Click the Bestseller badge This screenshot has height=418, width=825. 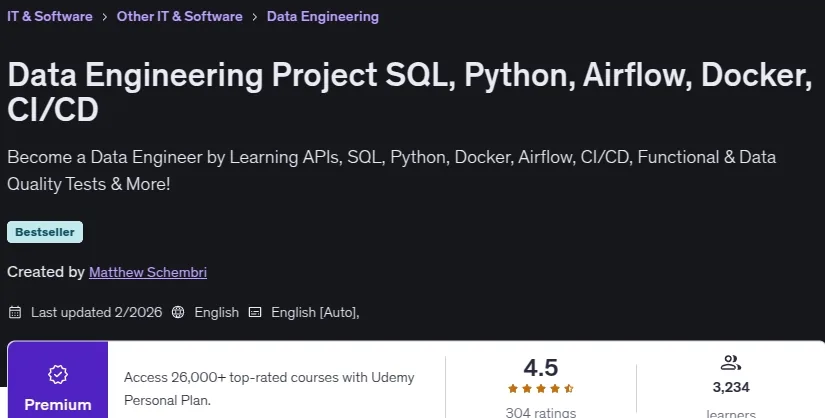coord(45,232)
